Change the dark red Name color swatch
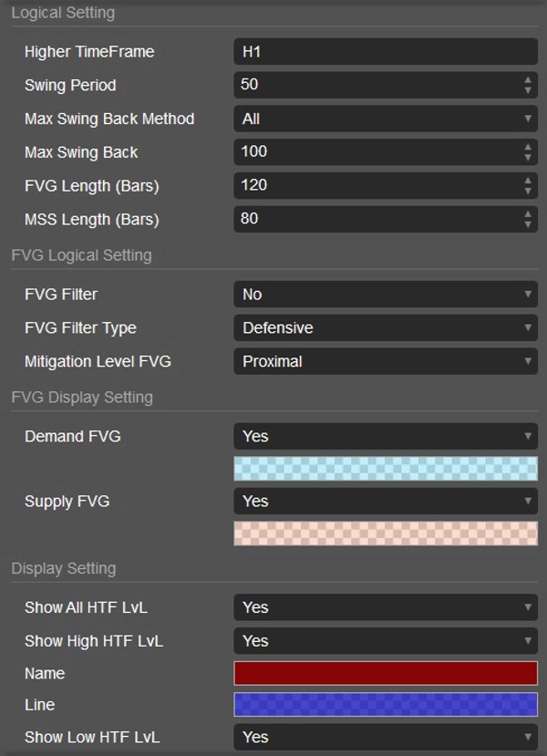This screenshot has width=547, height=756. tap(385, 673)
